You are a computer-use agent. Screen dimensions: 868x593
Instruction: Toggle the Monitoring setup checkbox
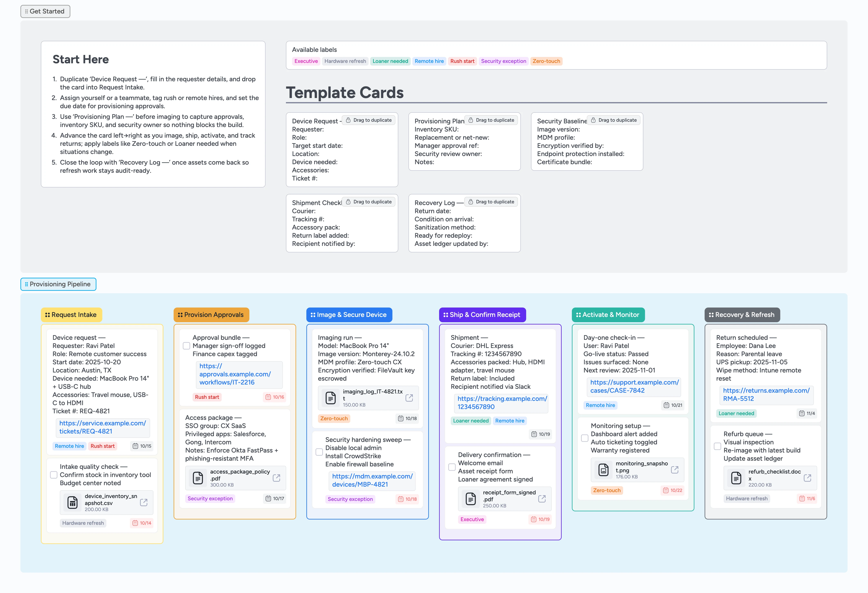point(585,438)
